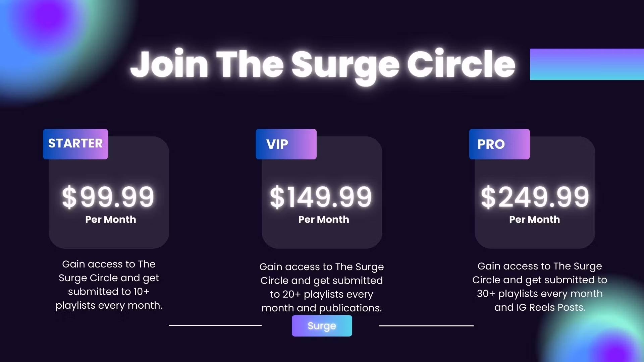The height and width of the screenshot is (362, 644).
Task: Select the PRO plan badge
Action: (x=499, y=144)
